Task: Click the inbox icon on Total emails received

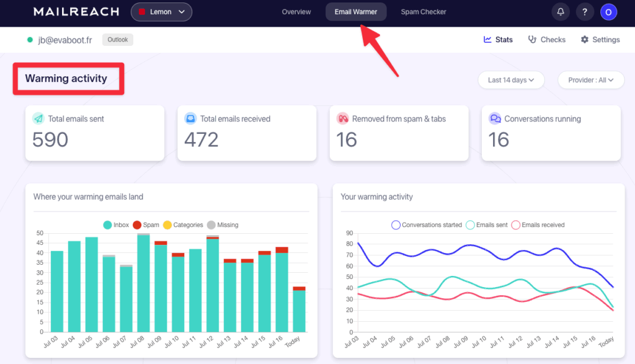Action: [x=190, y=118]
